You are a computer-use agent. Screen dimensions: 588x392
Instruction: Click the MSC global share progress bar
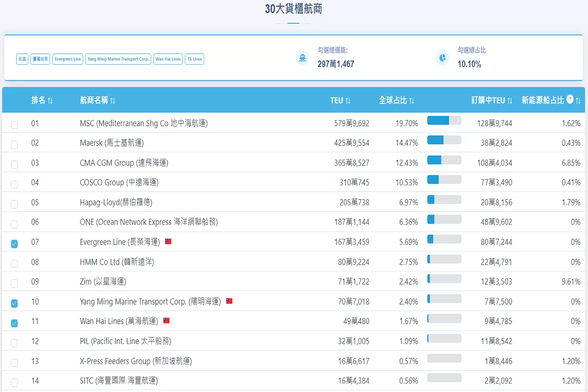pos(444,121)
